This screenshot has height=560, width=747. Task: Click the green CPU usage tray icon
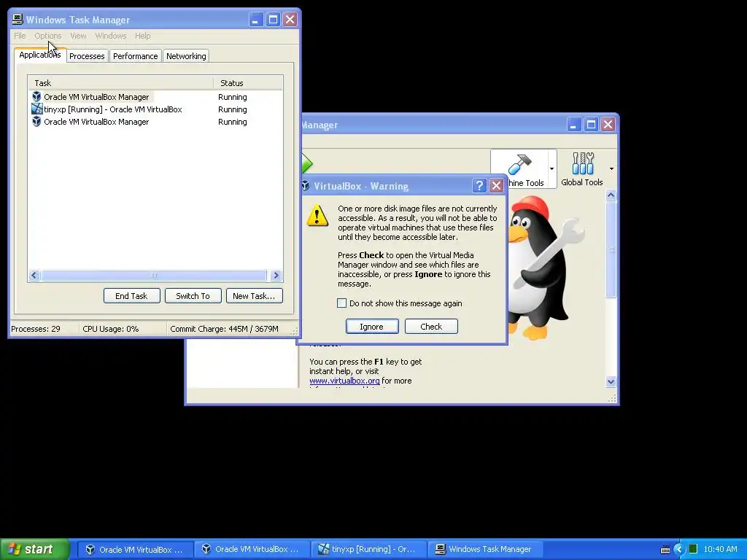693,549
